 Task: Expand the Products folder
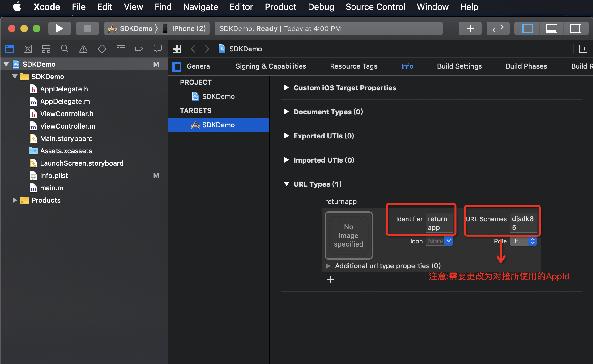coord(15,200)
